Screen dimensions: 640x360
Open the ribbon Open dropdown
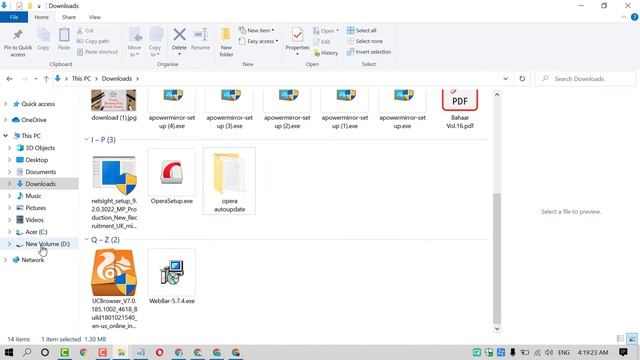pyautogui.click(x=326, y=31)
